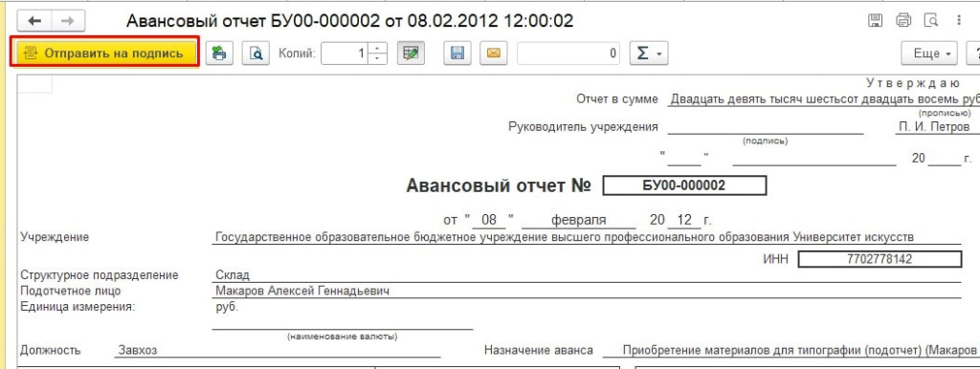Click 'Отправить на подпись' button

pyautogui.click(x=105, y=54)
